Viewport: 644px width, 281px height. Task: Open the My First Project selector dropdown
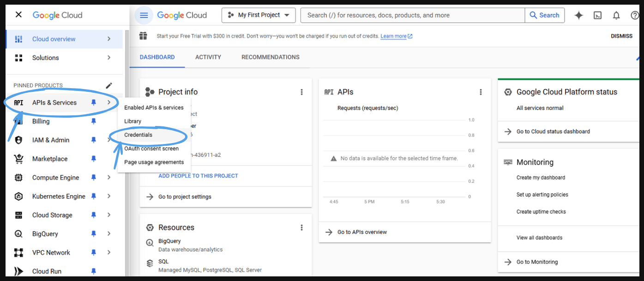point(259,15)
